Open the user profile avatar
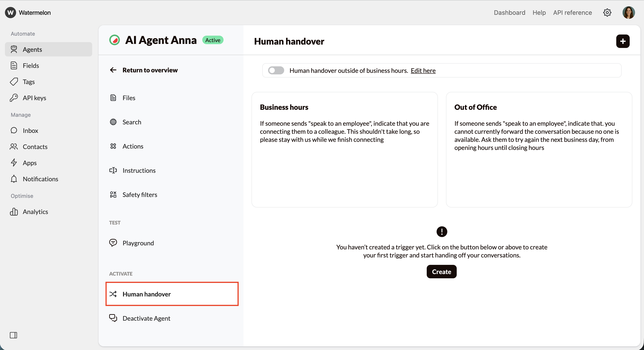This screenshot has width=644, height=350. click(629, 13)
